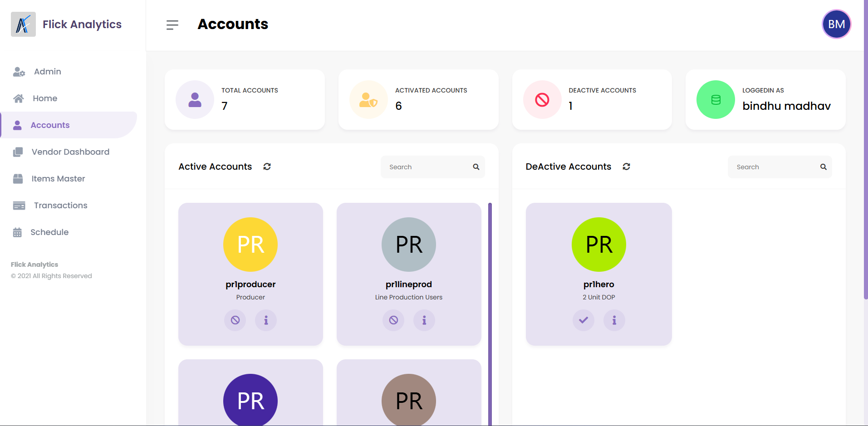
Task: Open Items Master page
Action: pyautogui.click(x=58, y=179)
